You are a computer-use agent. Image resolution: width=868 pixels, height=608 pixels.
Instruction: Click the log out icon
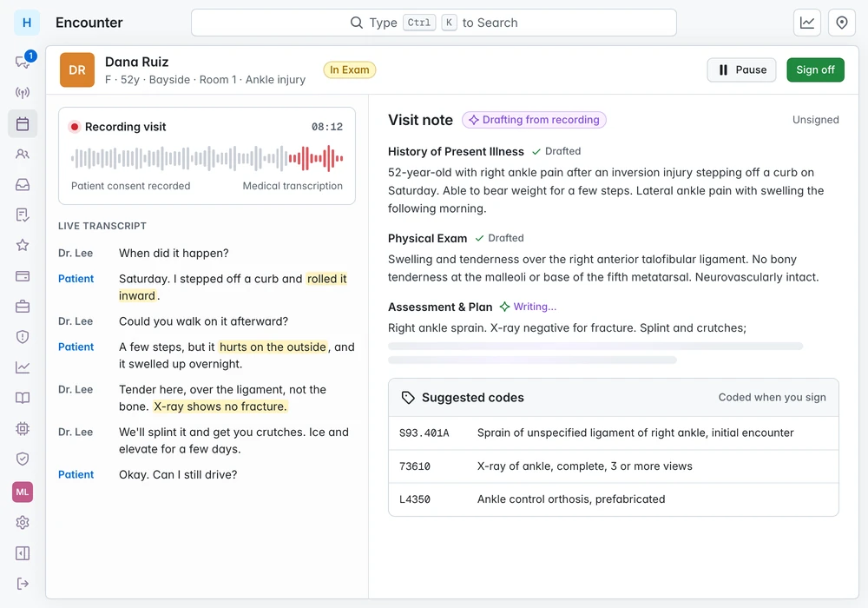[23, 584]
